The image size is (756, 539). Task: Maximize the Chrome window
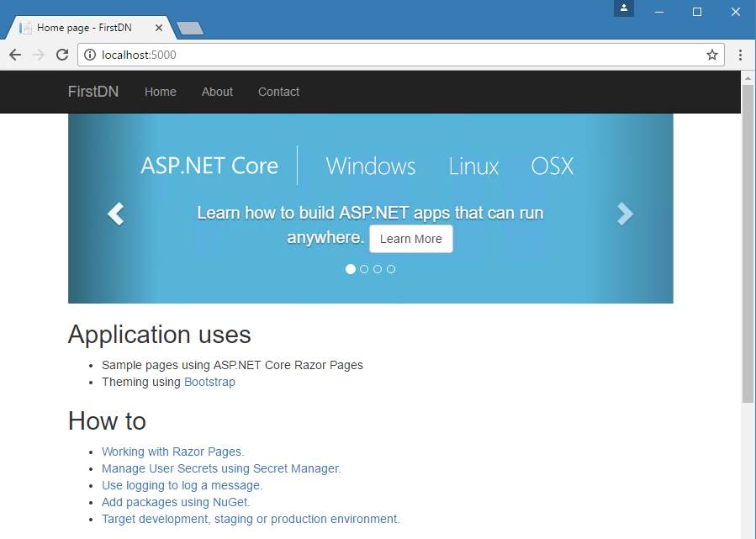(696, 12)
